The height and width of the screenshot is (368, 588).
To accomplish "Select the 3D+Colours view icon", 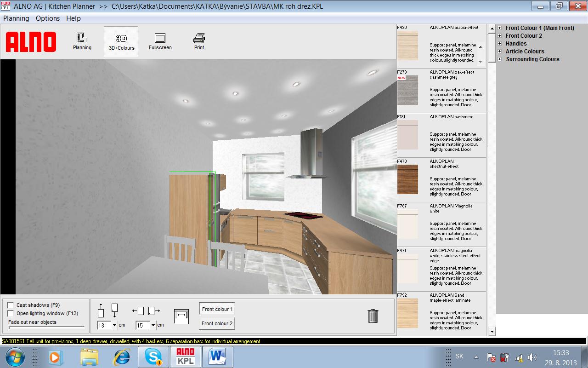I will [x=121, y=41].
